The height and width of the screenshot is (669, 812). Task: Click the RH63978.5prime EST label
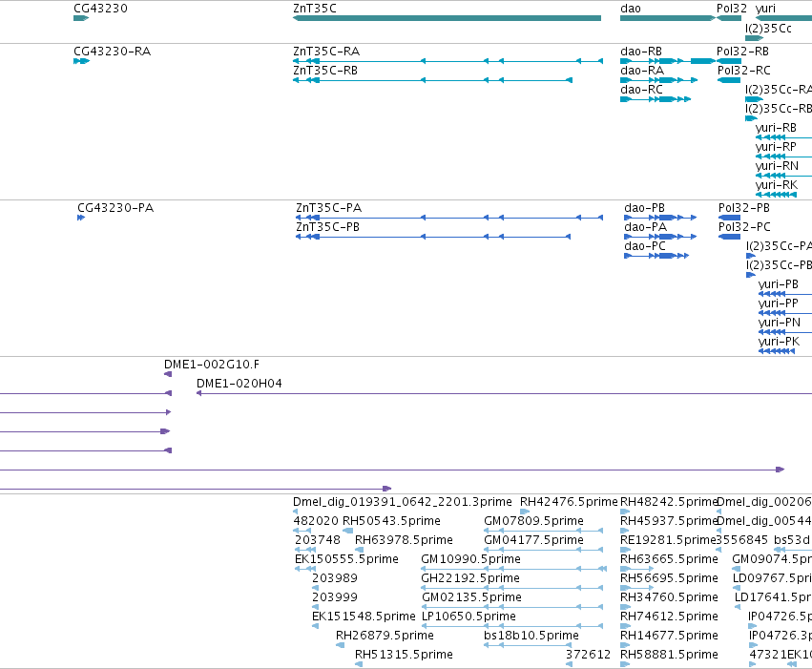(x=404, y=540)
